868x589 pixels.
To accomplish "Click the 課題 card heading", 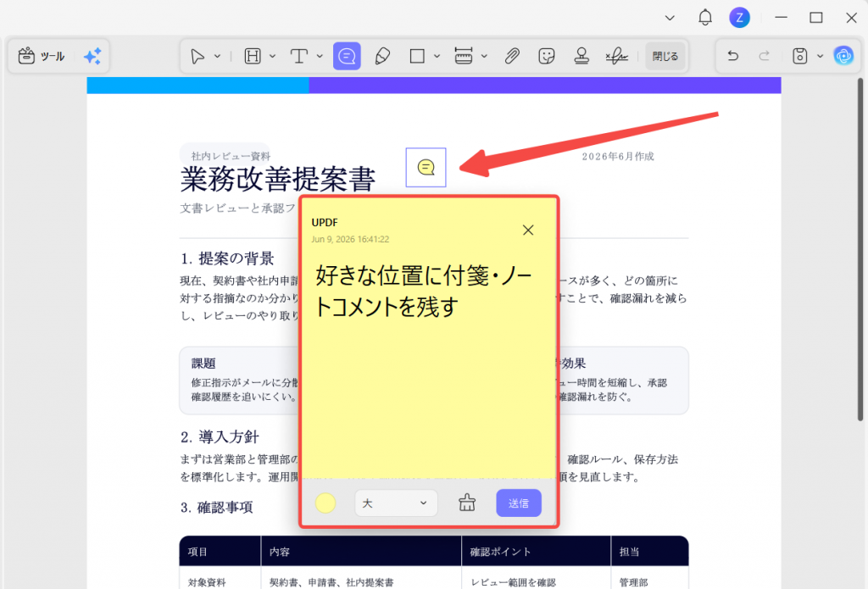I will (203, 364).
